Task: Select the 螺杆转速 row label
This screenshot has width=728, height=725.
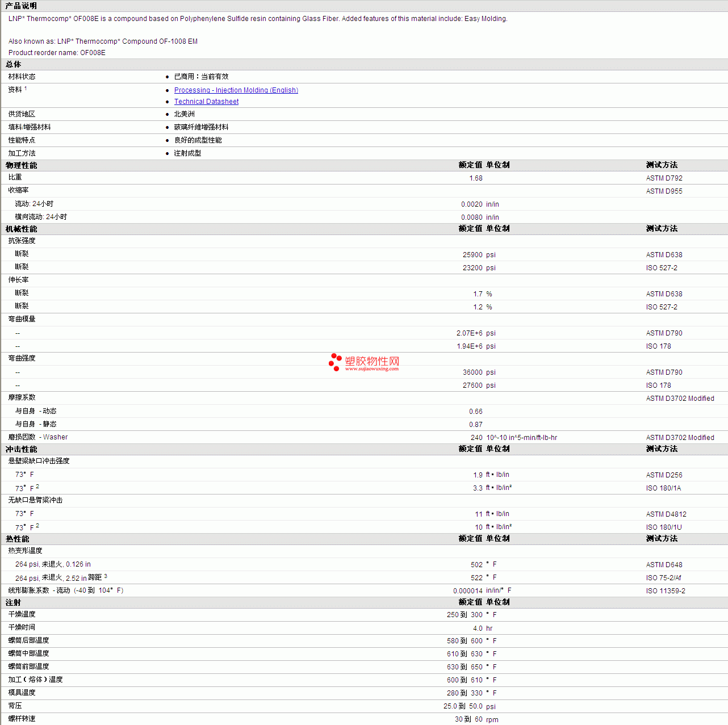Action: pyautogui.click(x=22, y=719)
